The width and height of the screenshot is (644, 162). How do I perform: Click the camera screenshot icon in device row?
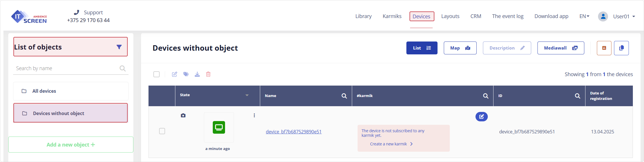click(x=183, y=115)
